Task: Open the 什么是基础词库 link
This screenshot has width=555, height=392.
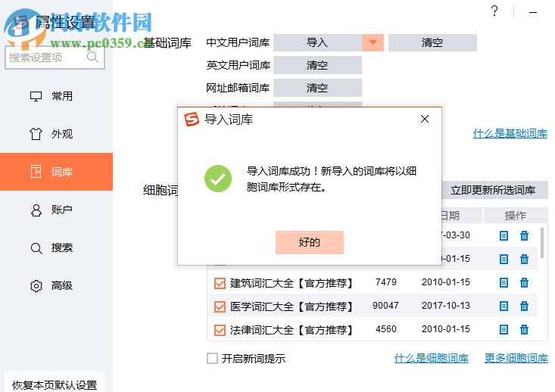Action: click(x=510, y=134)
